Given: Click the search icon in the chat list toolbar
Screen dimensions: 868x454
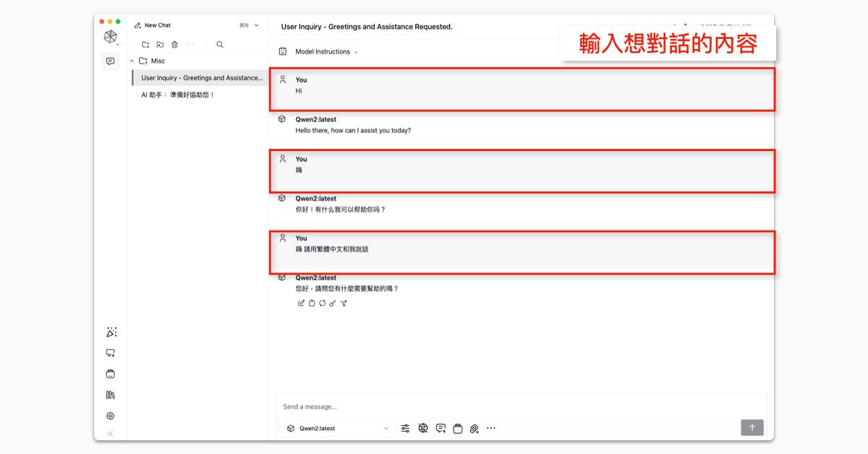Looking at the screenshot, I should coord(220,45).
